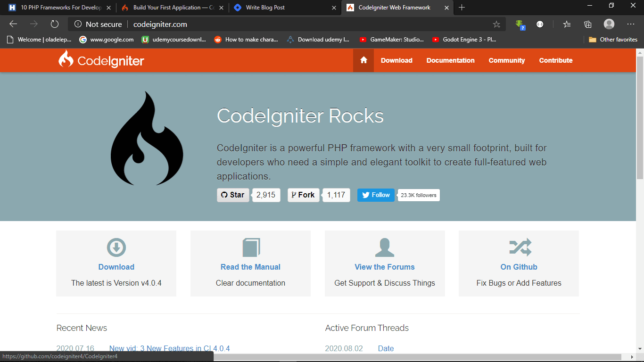Open the View the Forums link
The width and height of the screenshot is (644, 362).
tap(385, 267)
